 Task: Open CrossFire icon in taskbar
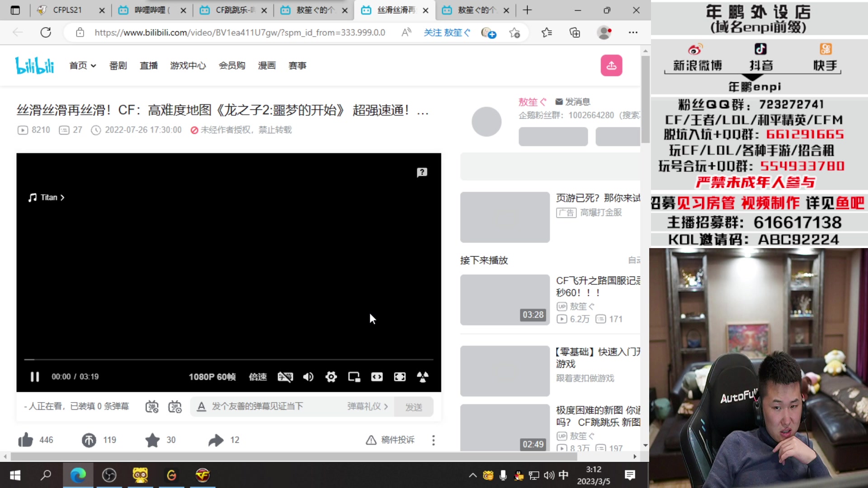click(x=203, y=475)
